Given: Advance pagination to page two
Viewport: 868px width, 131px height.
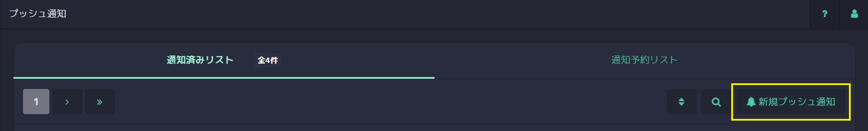Looking at the screenshot, I should click(x=67, y=102).
